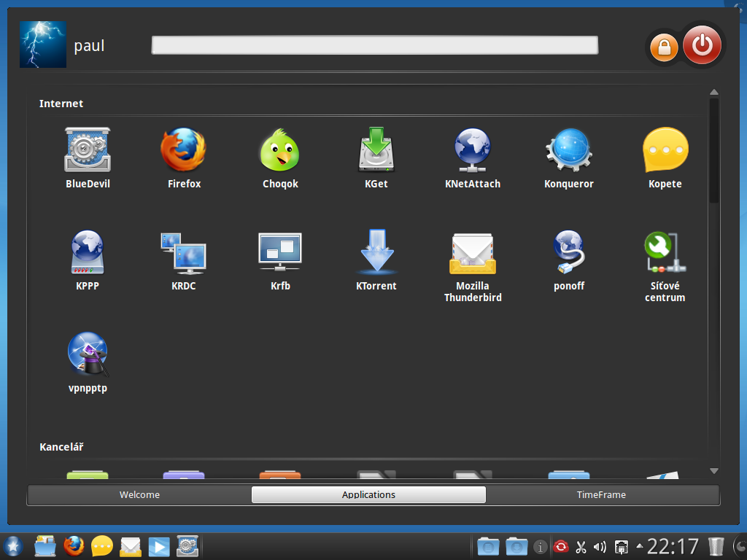
Task: Open the network connection tray icon
Action: point(622,547)
